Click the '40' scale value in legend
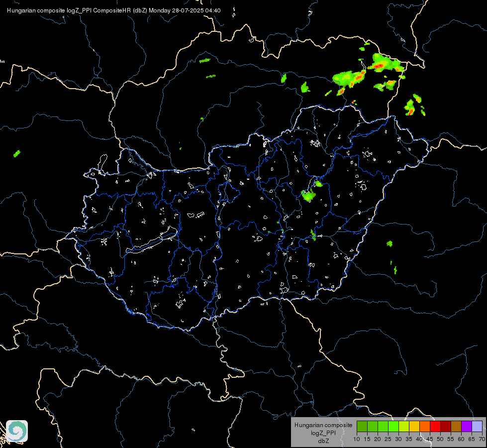Image resolution: width=487 pixels, height=448 pixels. (x=419, y=439)
